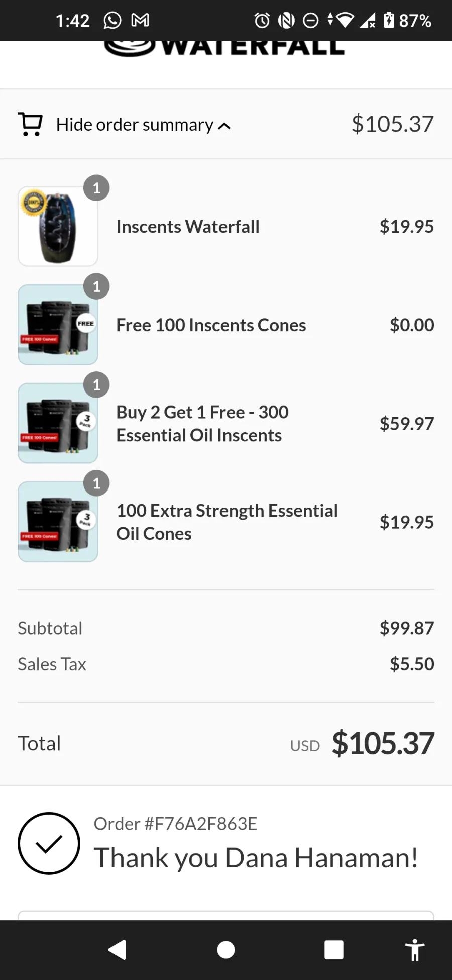Tap Gmail notification icon in status bar

click(x=140, y=20)
